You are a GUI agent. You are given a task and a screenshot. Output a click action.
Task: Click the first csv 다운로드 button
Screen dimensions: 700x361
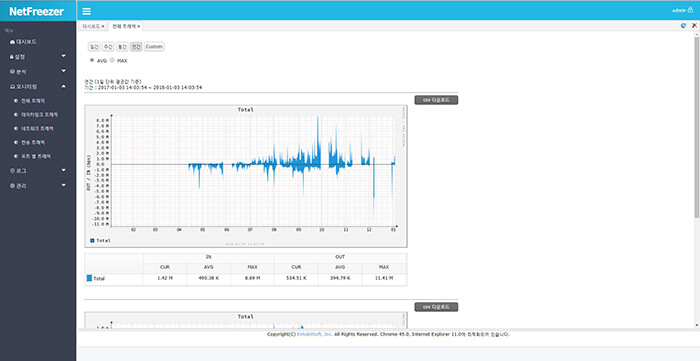click(x=436, y=100)
